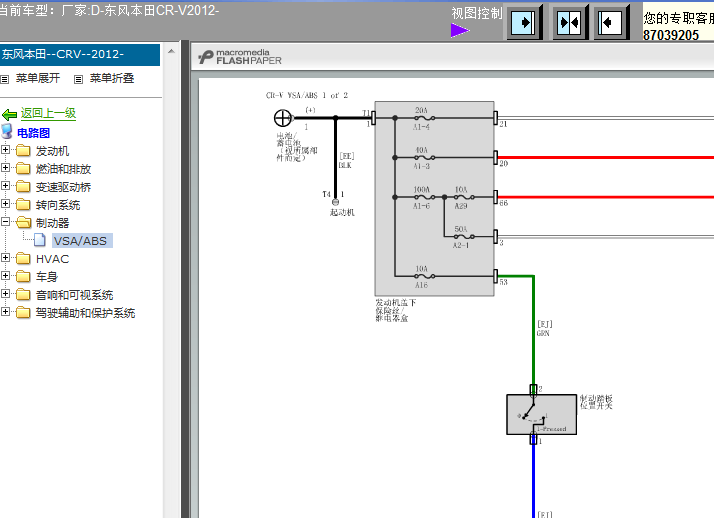Click the battery symbol in the diagram
Screen dimensions: 714x518
click(x=282, y=118)
